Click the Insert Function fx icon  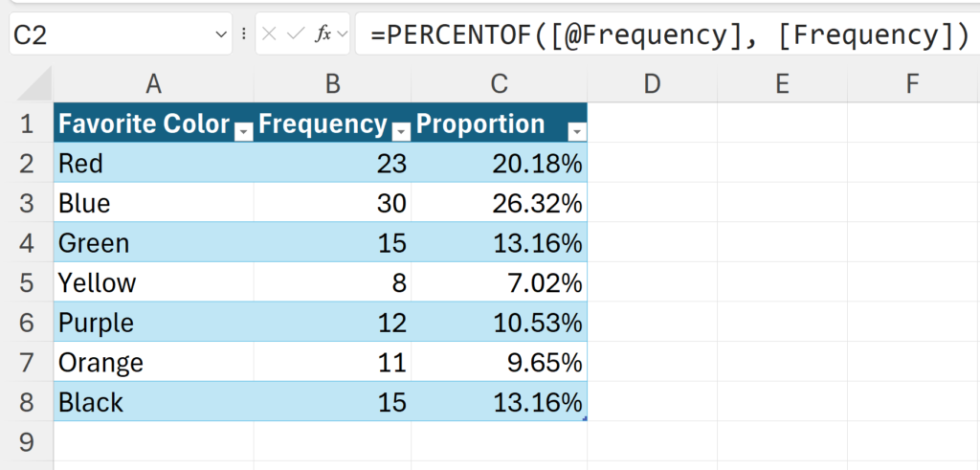pyautogui.click(x=323, y=34)
